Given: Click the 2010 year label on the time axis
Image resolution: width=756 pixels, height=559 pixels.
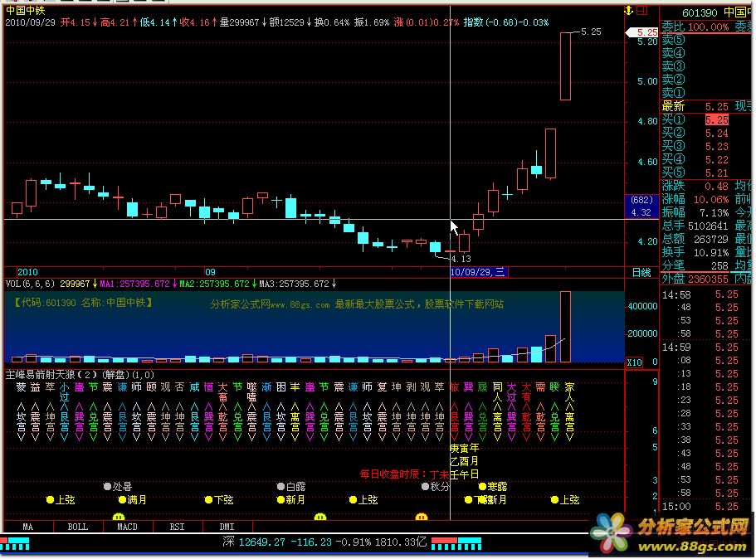Looking at the screenshot, I should 27,272.
